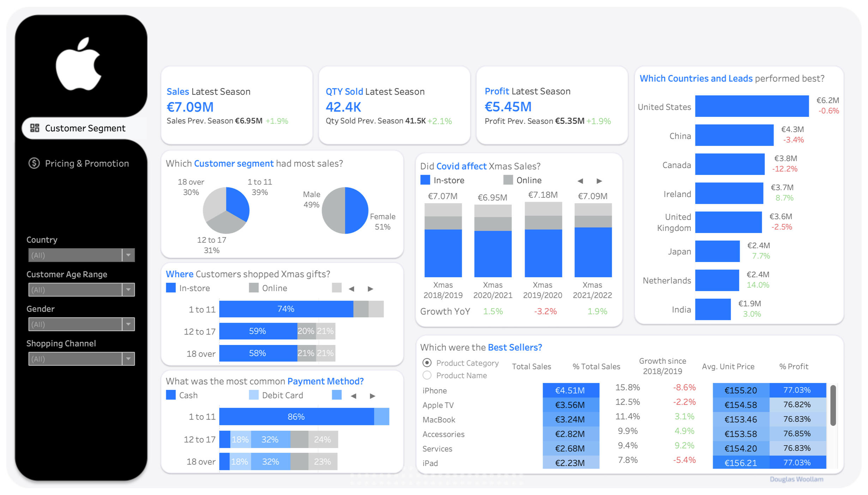Click the Best Sellers table scrollbar

(x=833, y=405)
